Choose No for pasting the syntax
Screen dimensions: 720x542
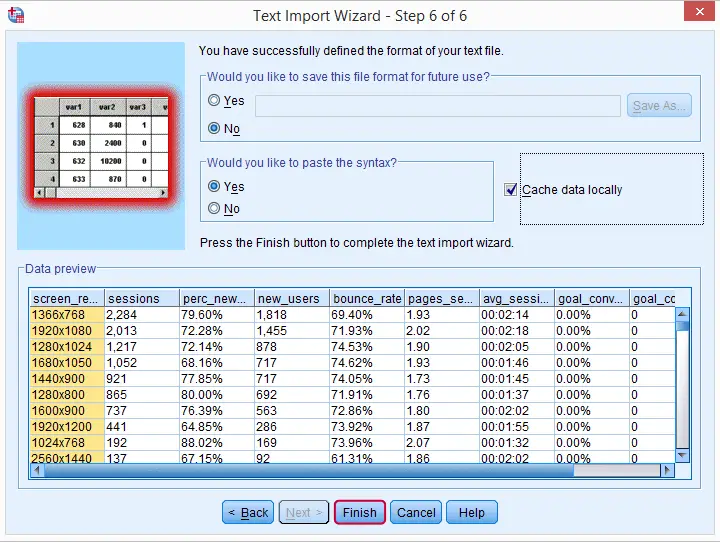click(214, 208)
